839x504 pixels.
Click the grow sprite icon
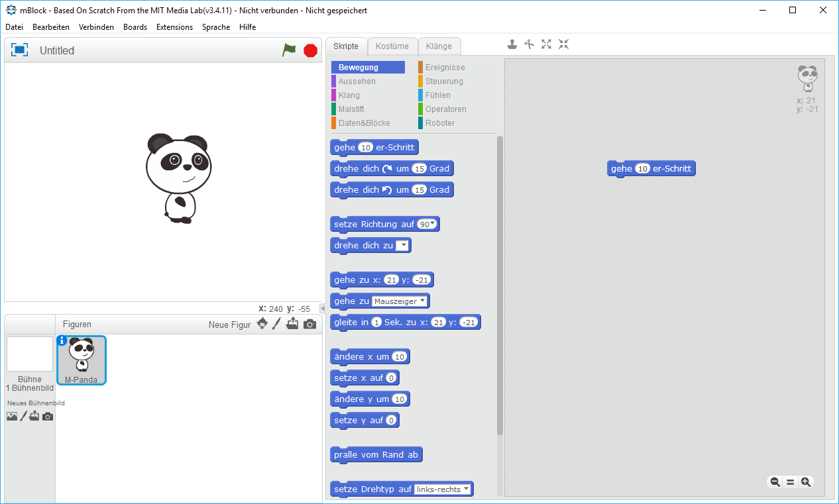tap(546, 44)
